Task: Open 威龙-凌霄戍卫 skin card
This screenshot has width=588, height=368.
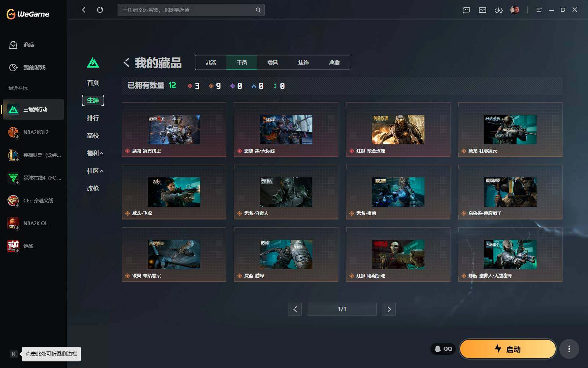Action: (x=174, y=130)
